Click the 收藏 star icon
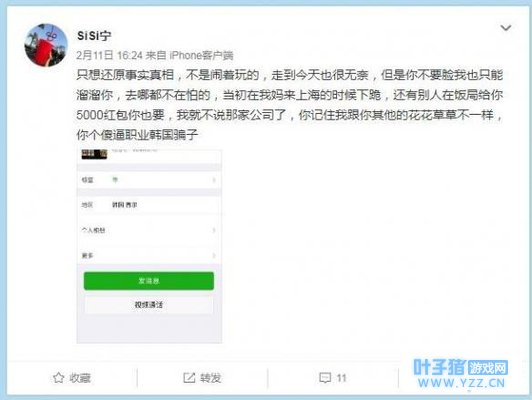Image resolution: width=532 pixels, height=400 pixels. pos(58,378)
